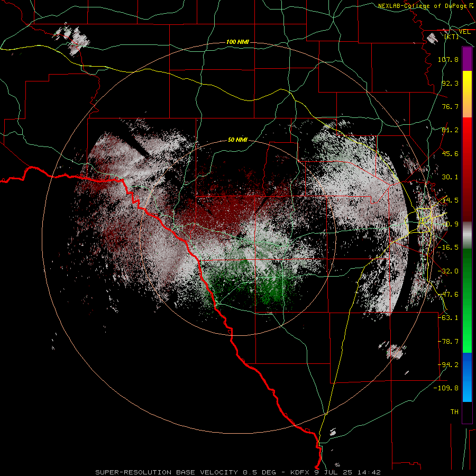Viewport: 476px width, 476px height.
Task: Click the 107.8 velocity scale value
Action: (x=448, y=59)
